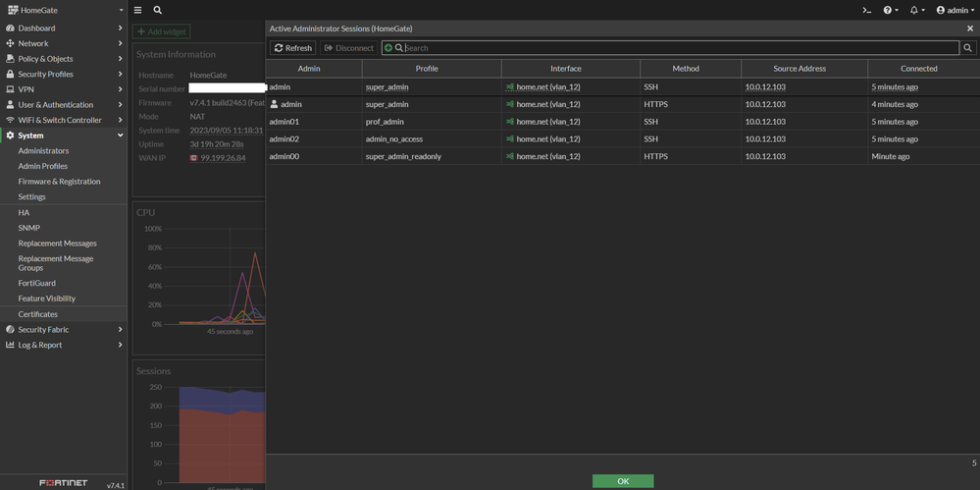Click the Fortinet logo at bottom left

[x=63, y=483]
